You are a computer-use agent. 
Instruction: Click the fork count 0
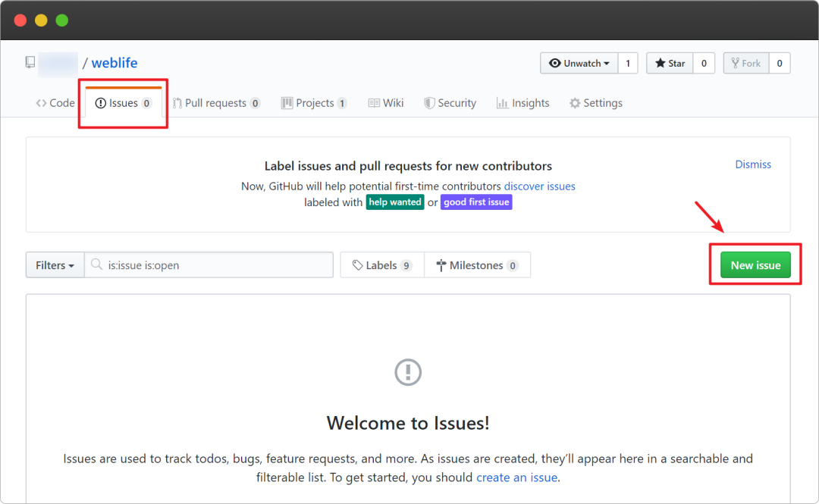tap(780, 63)
